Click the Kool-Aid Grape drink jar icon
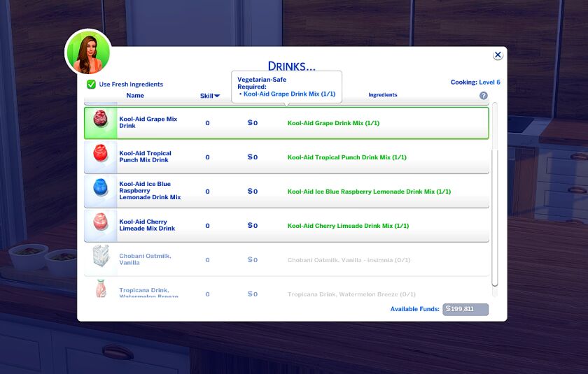The height and width of the screenshot is (374, 588). (100, 119)
